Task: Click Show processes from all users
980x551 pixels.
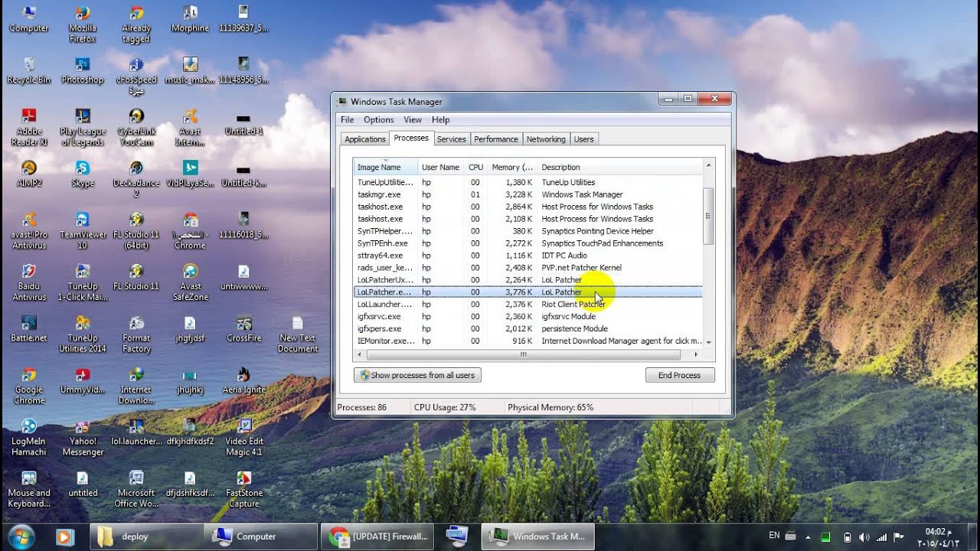Action: click(417, 375)
